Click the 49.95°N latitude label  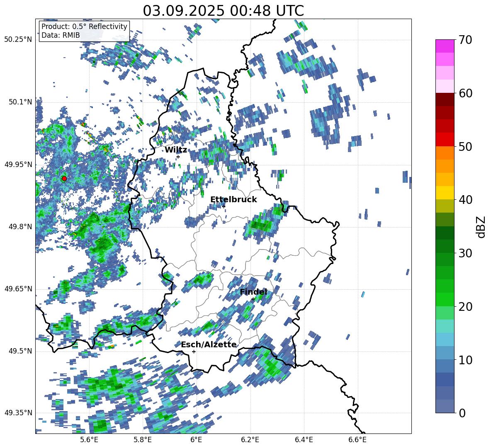click(x=18, y=165)
